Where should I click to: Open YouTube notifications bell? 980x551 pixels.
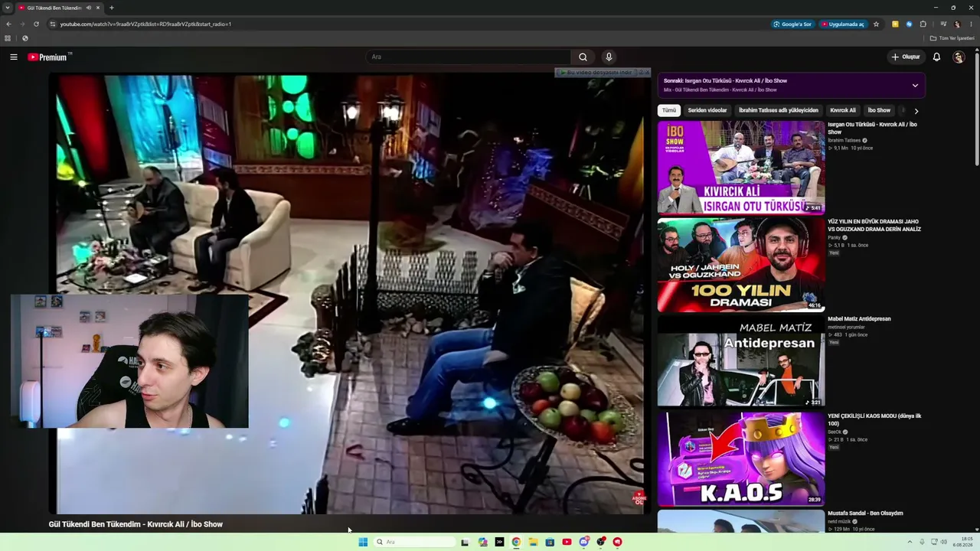pyautogui.click(x=936, y=57)
